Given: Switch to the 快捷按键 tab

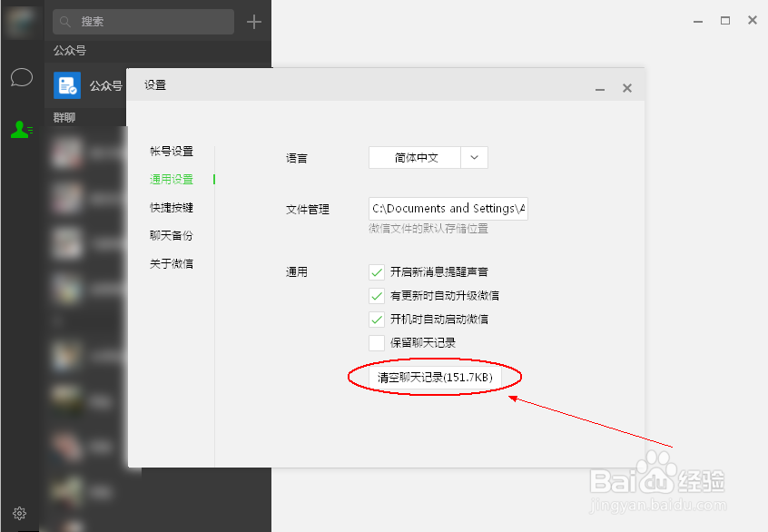Looking at the screenshot, I should tap(172, 208).
